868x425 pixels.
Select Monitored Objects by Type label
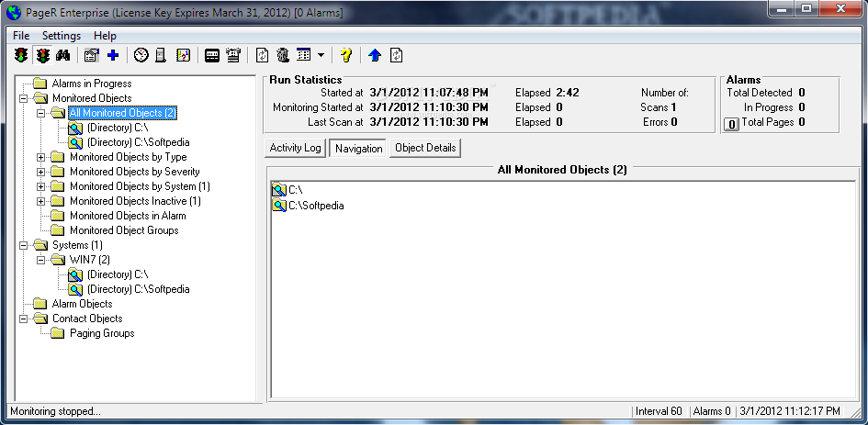129,157
